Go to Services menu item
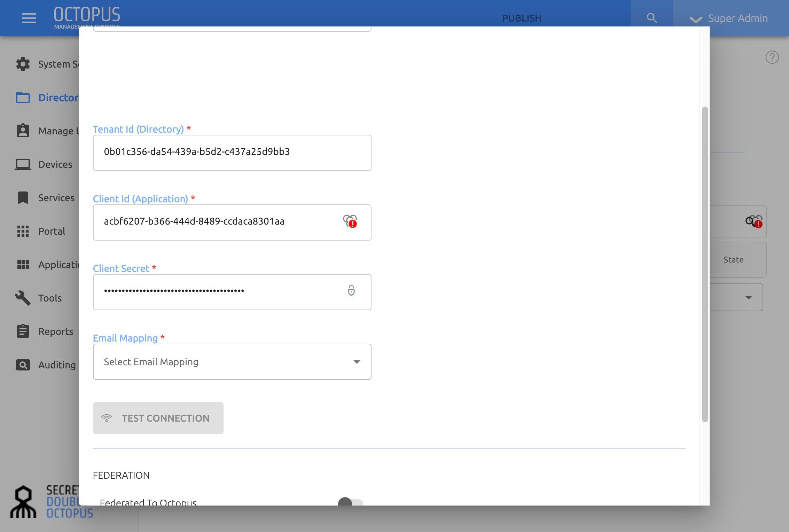This screenshot has width=789, height=532. tap(56, 198)
